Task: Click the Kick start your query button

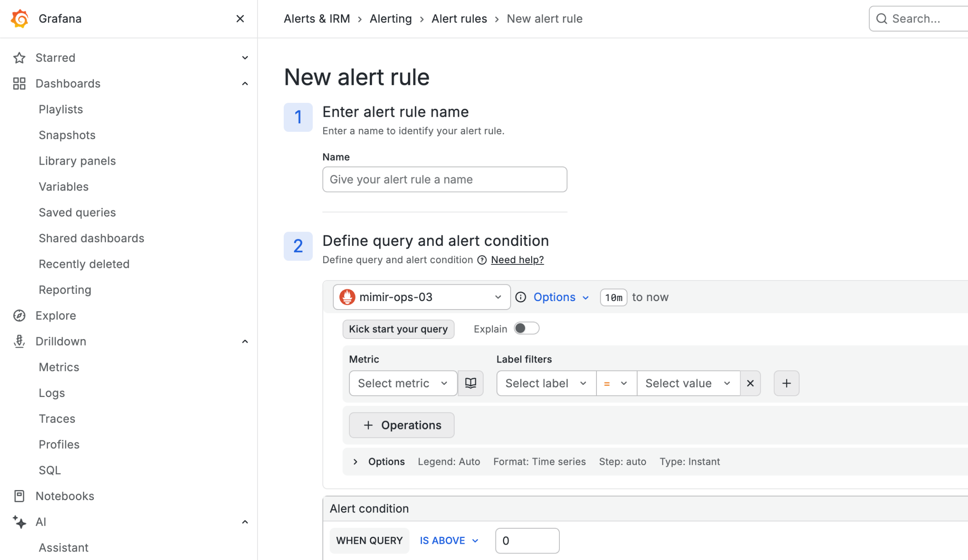Action: (398, 329)
